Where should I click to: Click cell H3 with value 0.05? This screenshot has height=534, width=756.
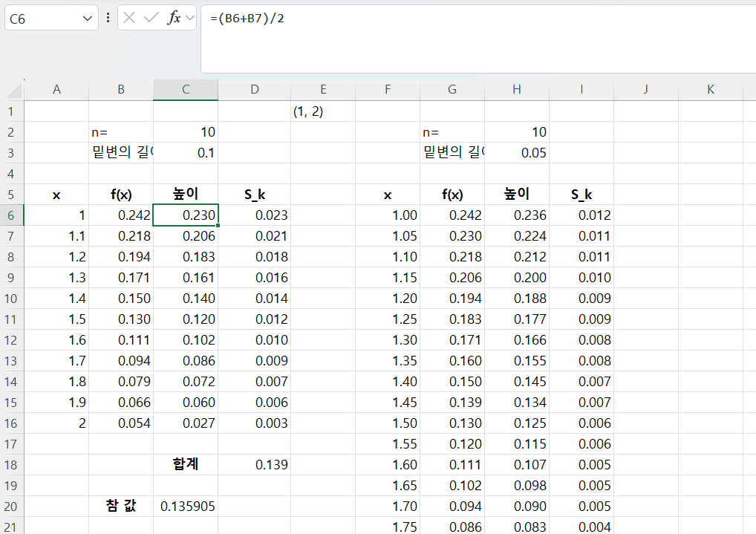pyautogui.click(x=517, y=153)
